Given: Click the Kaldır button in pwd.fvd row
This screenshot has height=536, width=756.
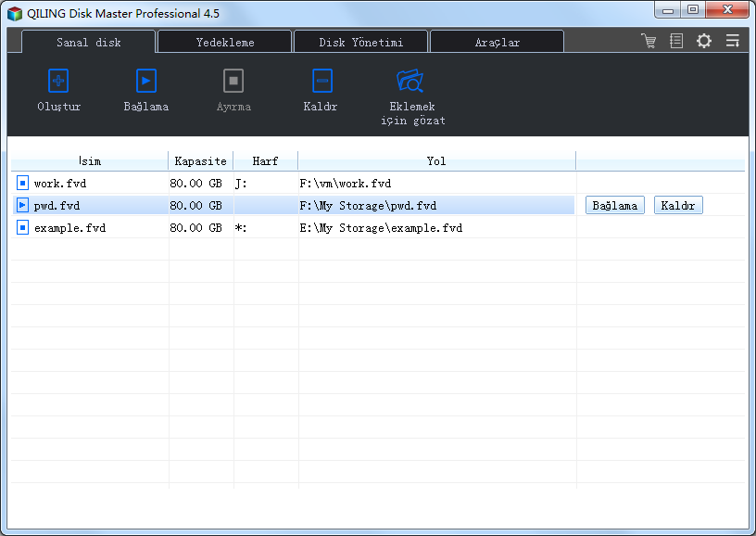Looking at the screenshot, I should point(678,206).
